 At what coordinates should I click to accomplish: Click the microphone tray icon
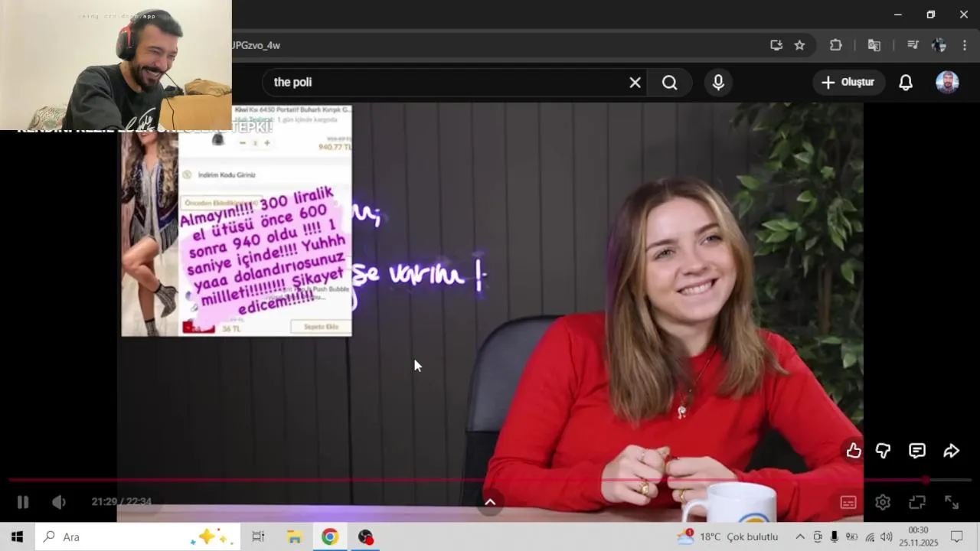click(835, 536)
